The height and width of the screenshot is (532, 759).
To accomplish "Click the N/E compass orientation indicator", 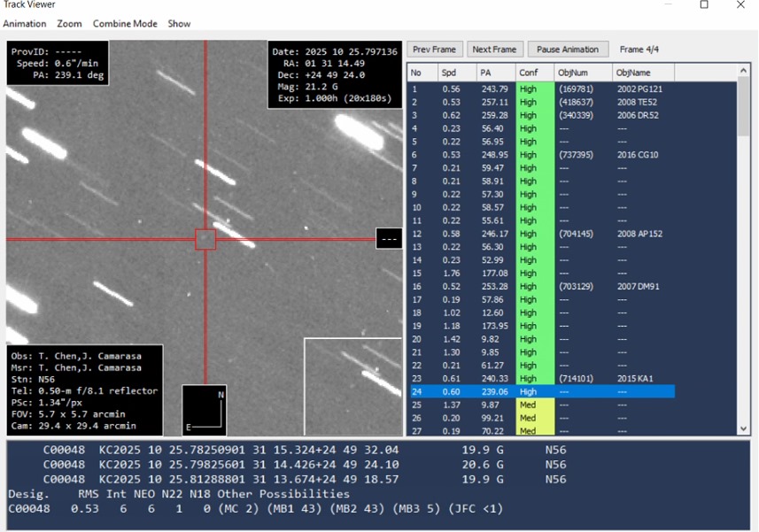I will click(205, 411).
